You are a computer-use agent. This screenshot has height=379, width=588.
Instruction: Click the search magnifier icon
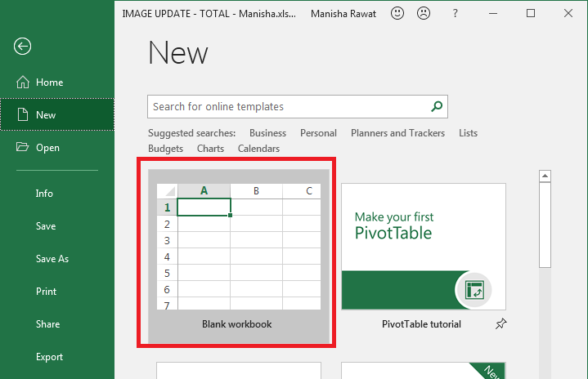(x=437, y=107)
